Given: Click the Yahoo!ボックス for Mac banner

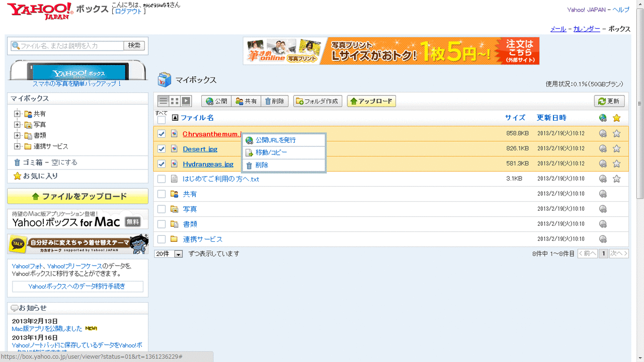Looking at the screenshot, I should point(78,219).
